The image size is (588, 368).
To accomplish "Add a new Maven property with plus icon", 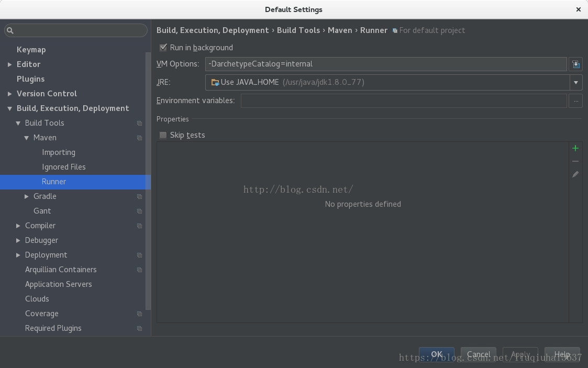I will (575, 148).
